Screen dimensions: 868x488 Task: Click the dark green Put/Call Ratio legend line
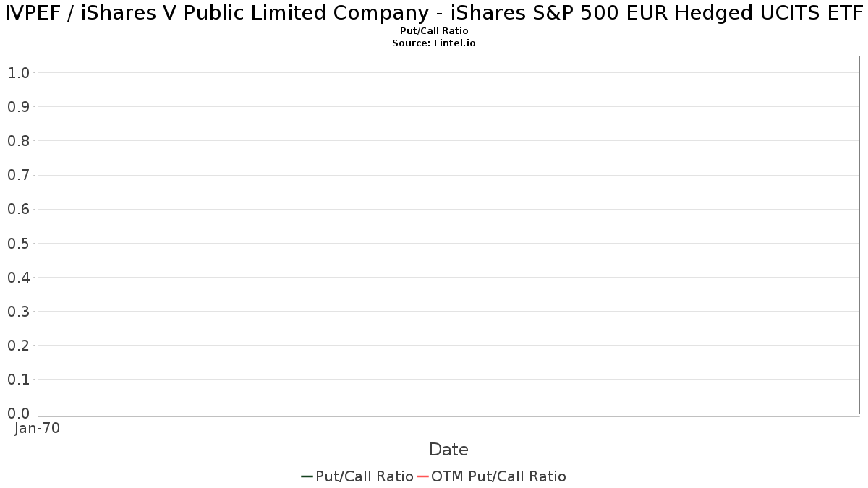tap(307, 476)
